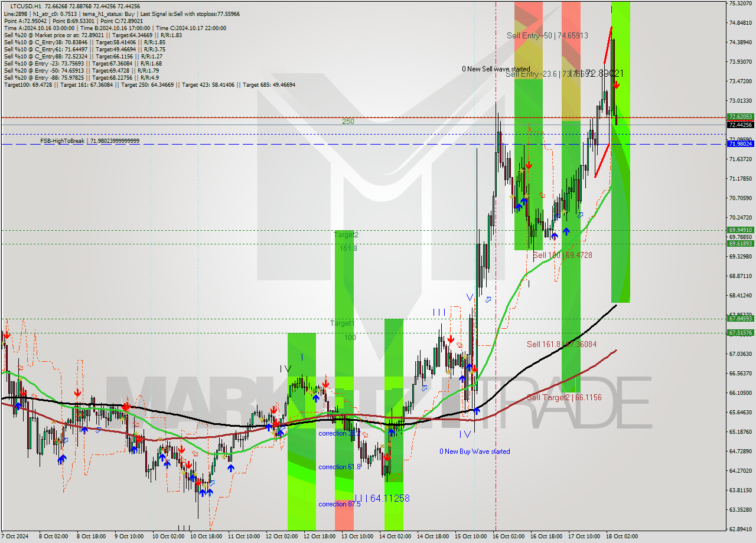Viewport: 756px width, 543px height.
Task: Click the '0 New Buy Wave started' label
Action: (x=474, y=452)
